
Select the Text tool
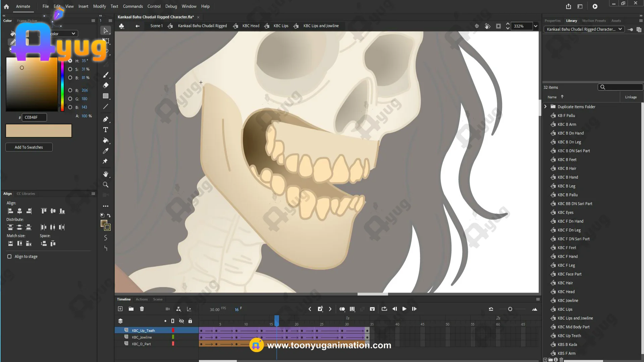pos(106,130)
